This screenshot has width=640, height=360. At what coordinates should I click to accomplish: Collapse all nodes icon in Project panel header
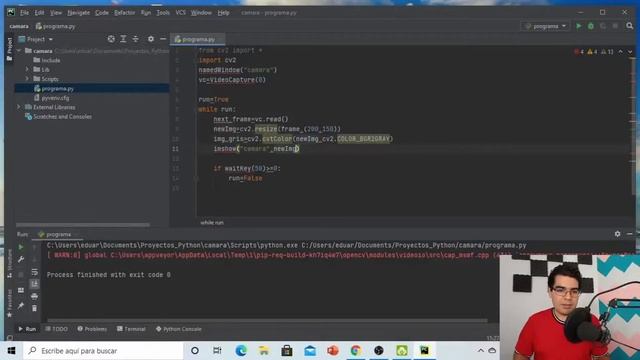click(x=136, y=39)
